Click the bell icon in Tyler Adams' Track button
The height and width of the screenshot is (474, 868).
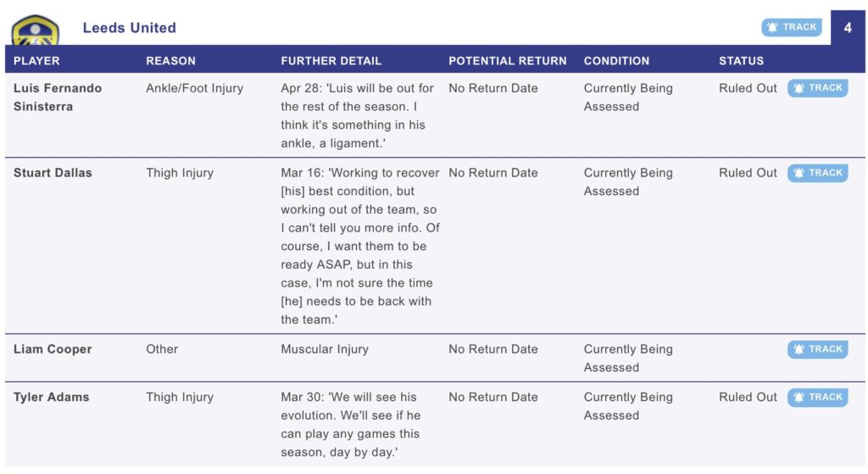(798, 397)
